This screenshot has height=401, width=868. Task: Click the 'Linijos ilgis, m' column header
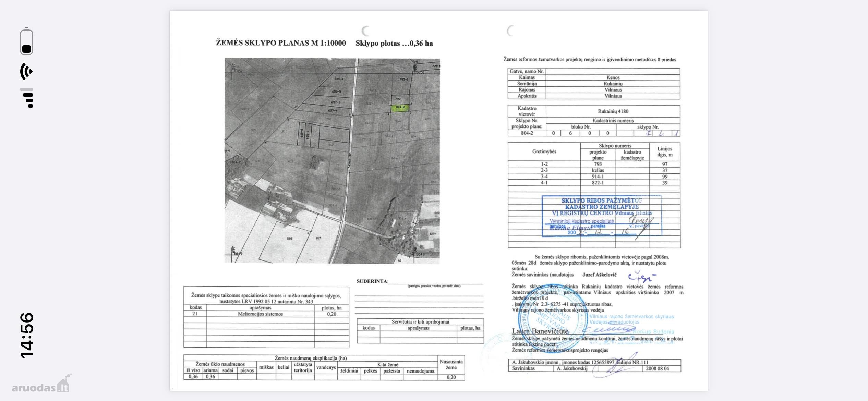[665, 151]
